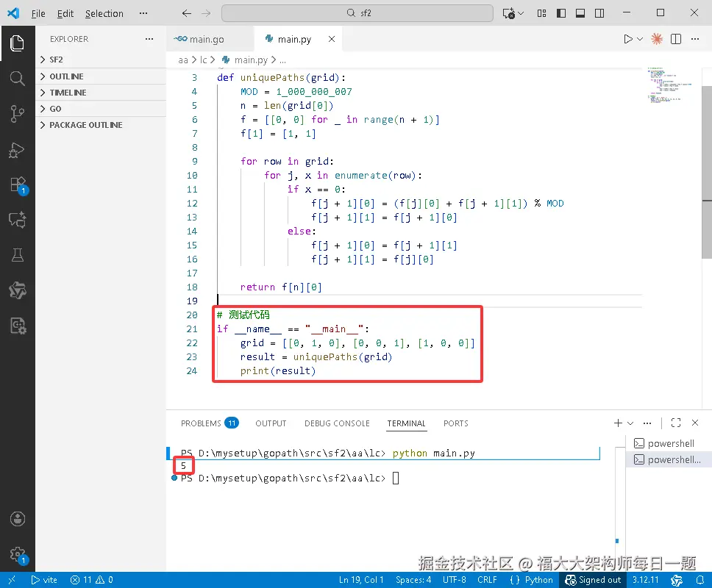Open Copilot chat icon in title bar

pos(508,13)
